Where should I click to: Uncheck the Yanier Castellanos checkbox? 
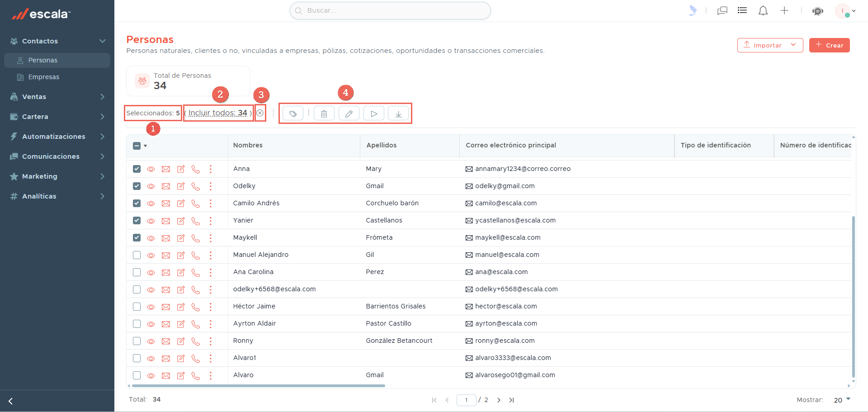click(137, 220)
